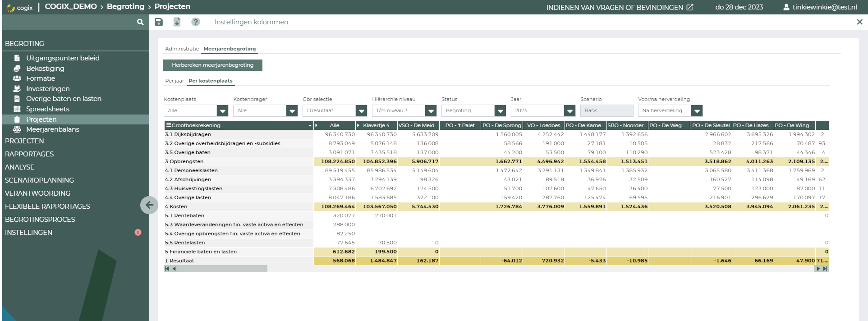Click the '5.1 Rentebaten' row label

pyautogui.click(x=184, y=216)
